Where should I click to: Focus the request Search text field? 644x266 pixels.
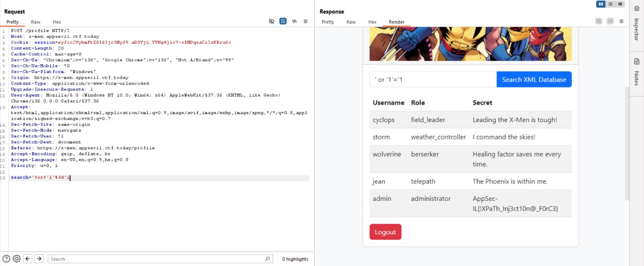157,259
